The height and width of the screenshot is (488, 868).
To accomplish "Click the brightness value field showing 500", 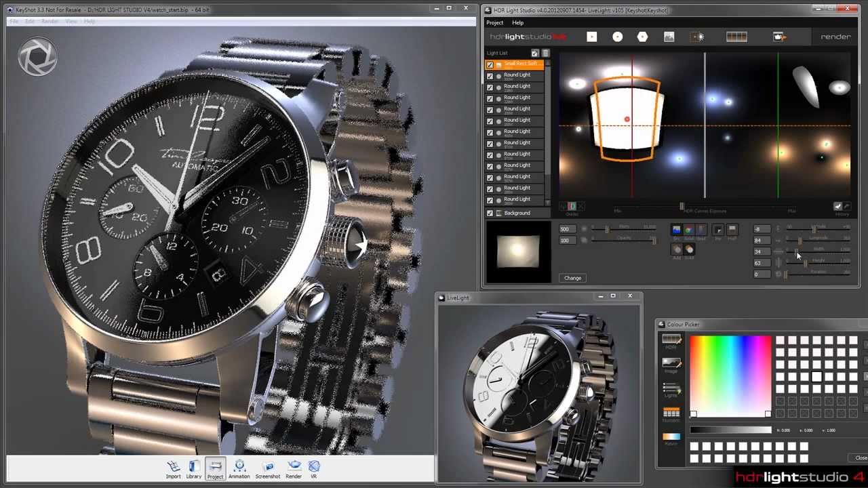I will point(568,229).
